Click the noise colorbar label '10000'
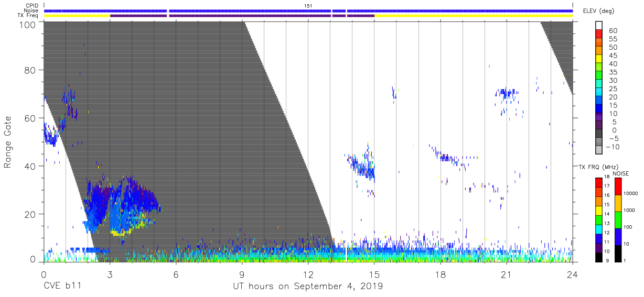 click(x=631, y=193)
